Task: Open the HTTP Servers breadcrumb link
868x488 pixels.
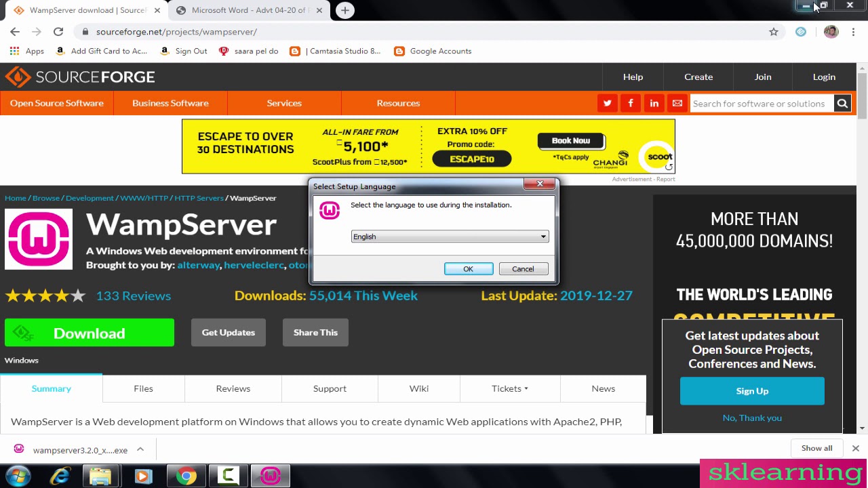Action: coord(199,198)
